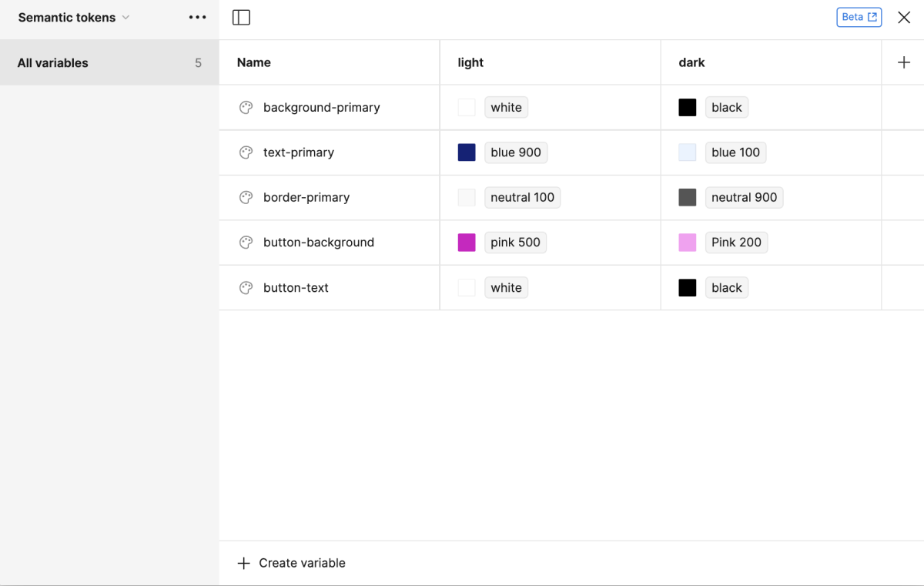Screen dimensions: 924x586
Task: Click the Create variable button
Action: [x=292, y=563]
